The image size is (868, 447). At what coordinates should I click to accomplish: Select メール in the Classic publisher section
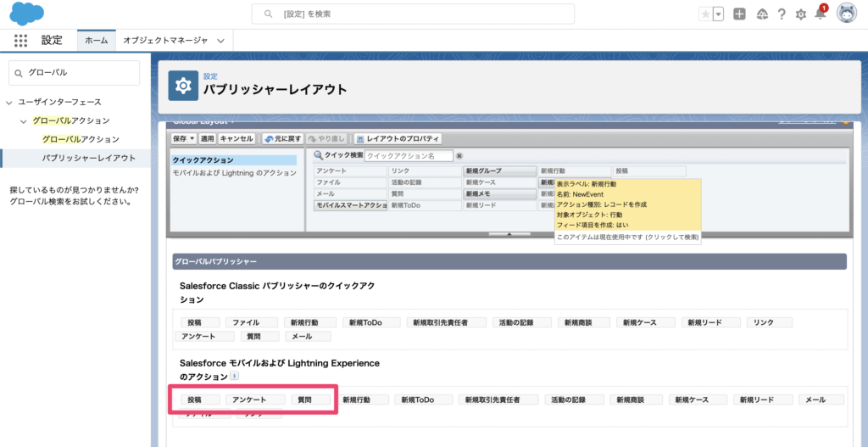pos(308,336)
